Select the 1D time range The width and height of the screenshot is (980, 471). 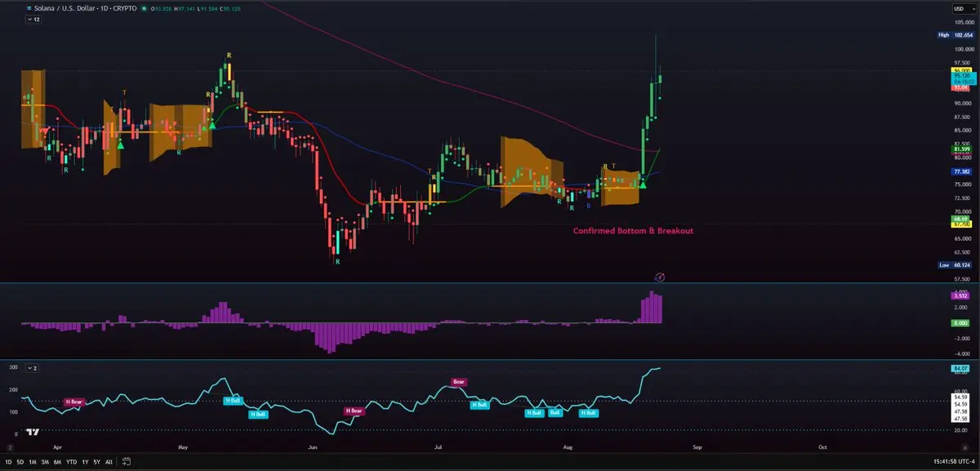click(9, 461)
